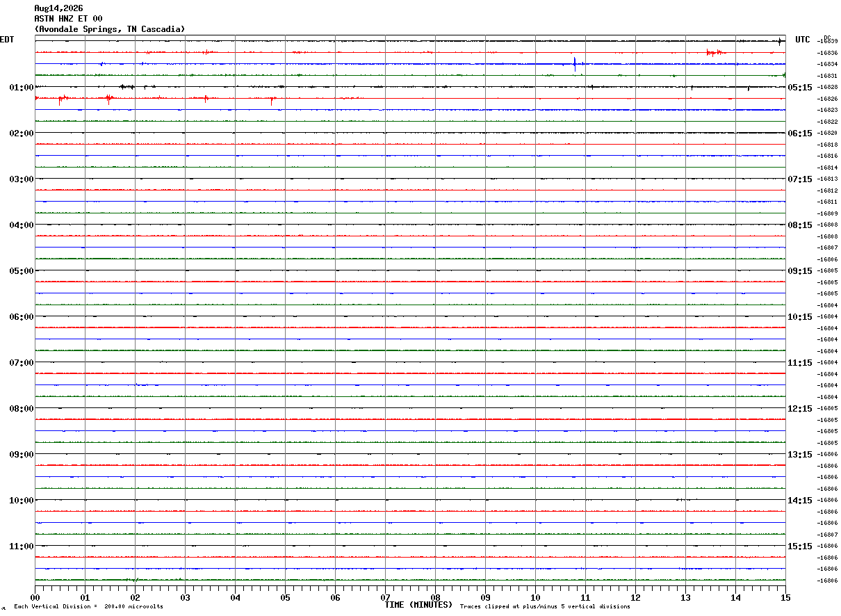Select the 15 minute axis tick label
Viewport: 841px width, 616px height.
click(785, 597)
